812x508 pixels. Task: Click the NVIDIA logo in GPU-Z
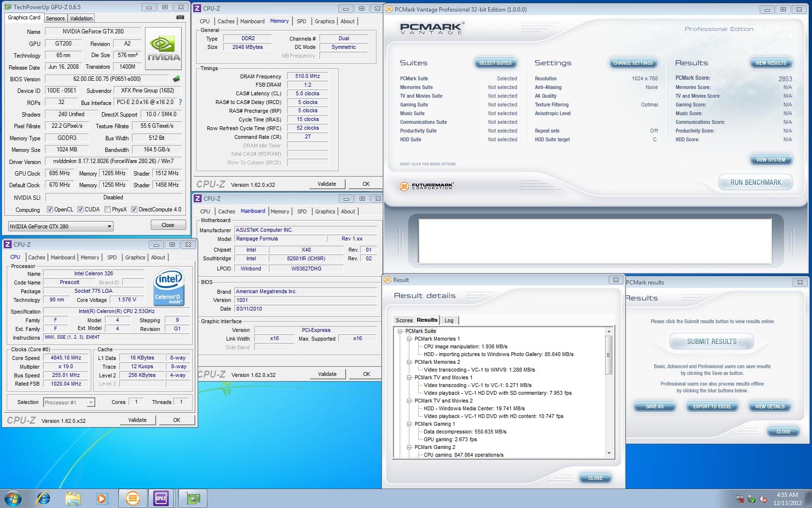(x=164, y=50)
